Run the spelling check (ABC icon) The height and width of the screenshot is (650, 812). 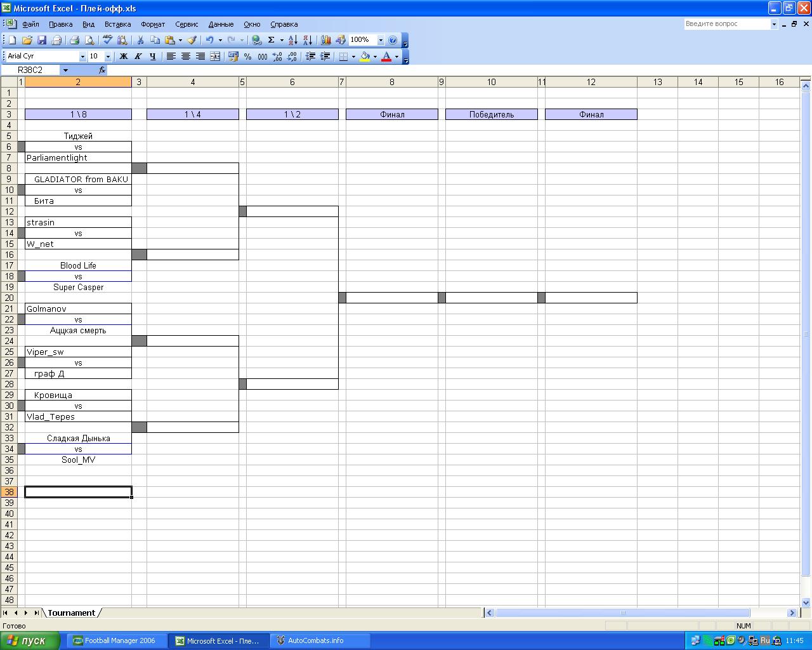click(x=107, y=40)
